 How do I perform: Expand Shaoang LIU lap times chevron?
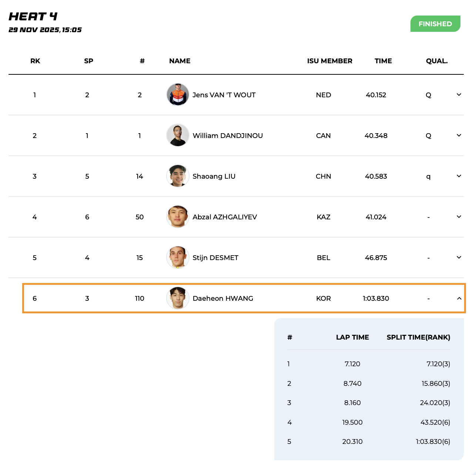click(459, 176)
